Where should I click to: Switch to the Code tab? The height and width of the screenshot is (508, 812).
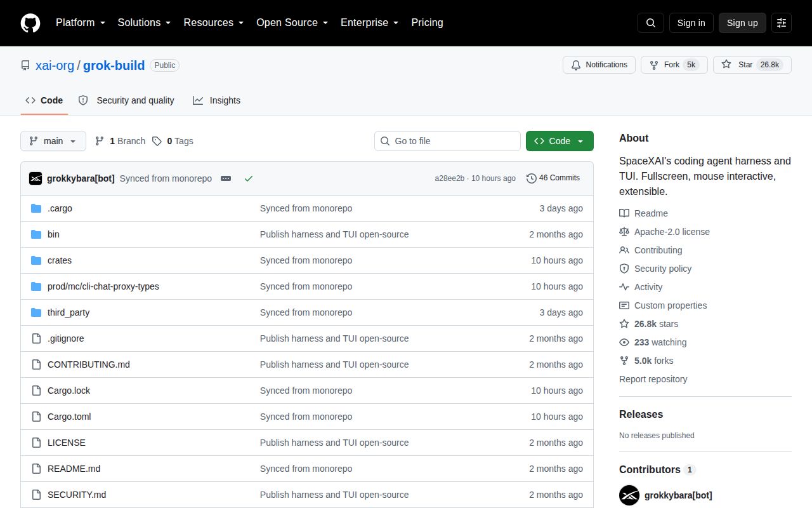pos(44,100)
